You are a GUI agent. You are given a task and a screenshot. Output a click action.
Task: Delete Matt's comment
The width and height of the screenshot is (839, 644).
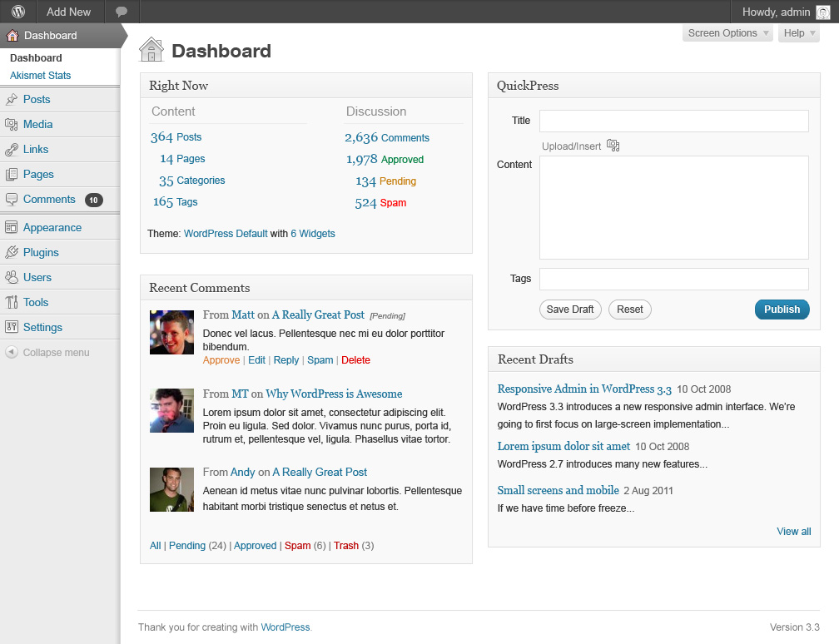356,360
